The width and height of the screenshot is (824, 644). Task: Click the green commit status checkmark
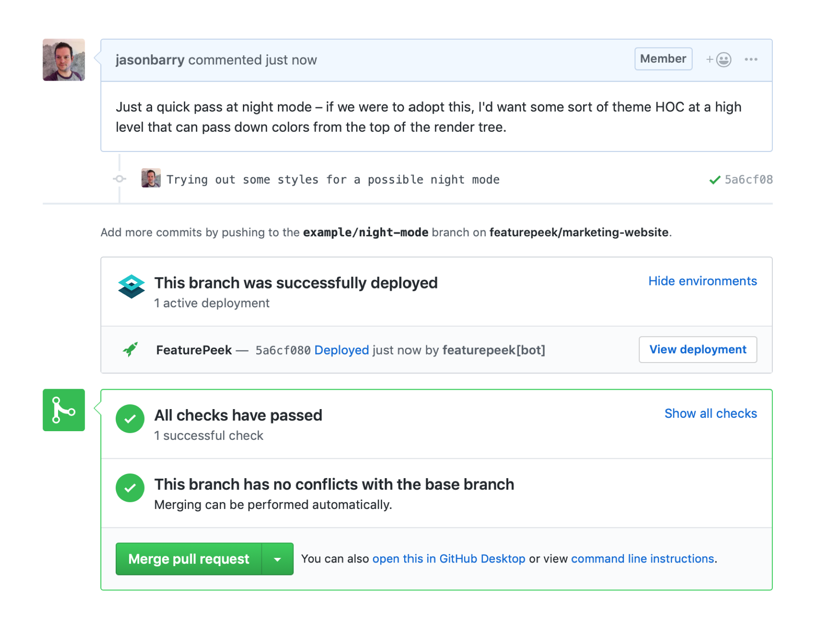[715, 180]
